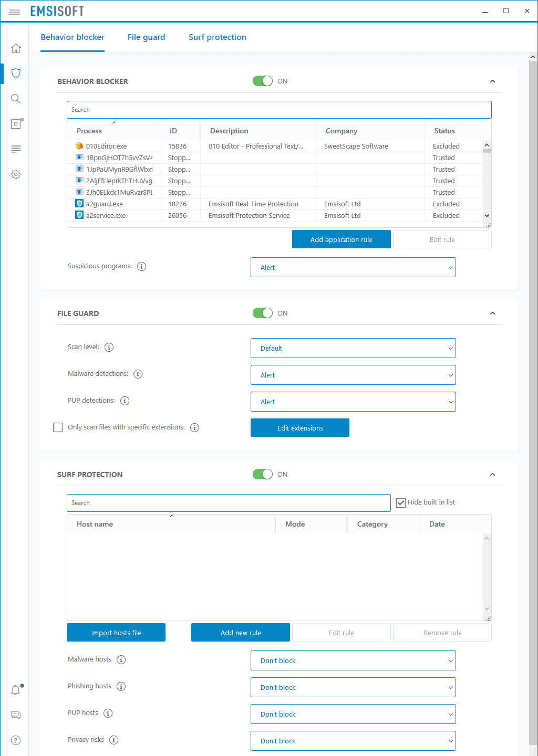Image resolution: width=538 pixels, height=756 pixels.
Task: Open the Quarantine sidebar icon
Action: [16, 124]
